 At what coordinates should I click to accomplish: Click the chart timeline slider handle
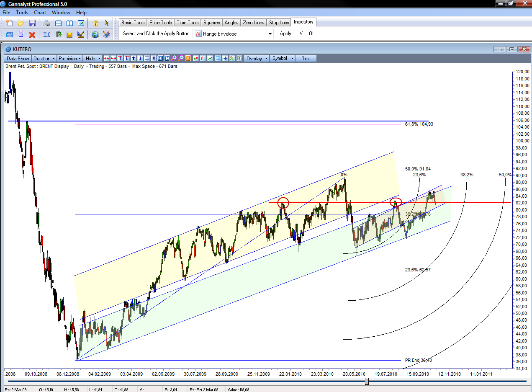coord(367,381)
